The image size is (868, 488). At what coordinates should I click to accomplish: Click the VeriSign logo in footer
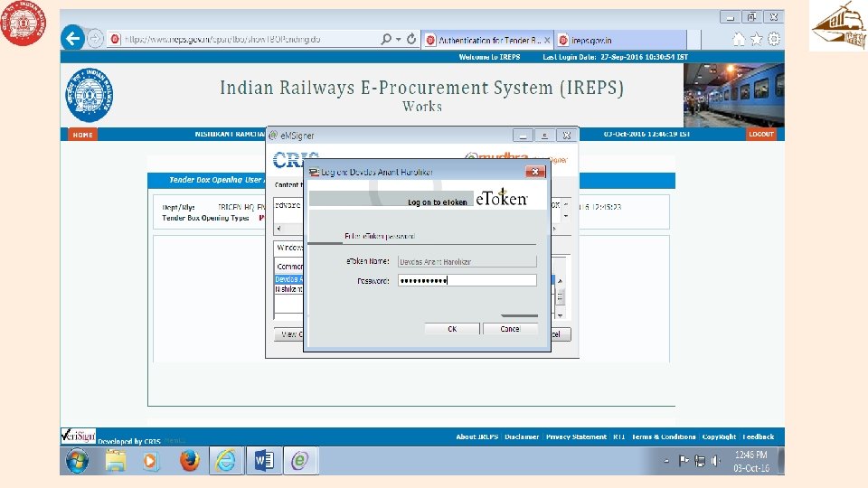[78, 436]
